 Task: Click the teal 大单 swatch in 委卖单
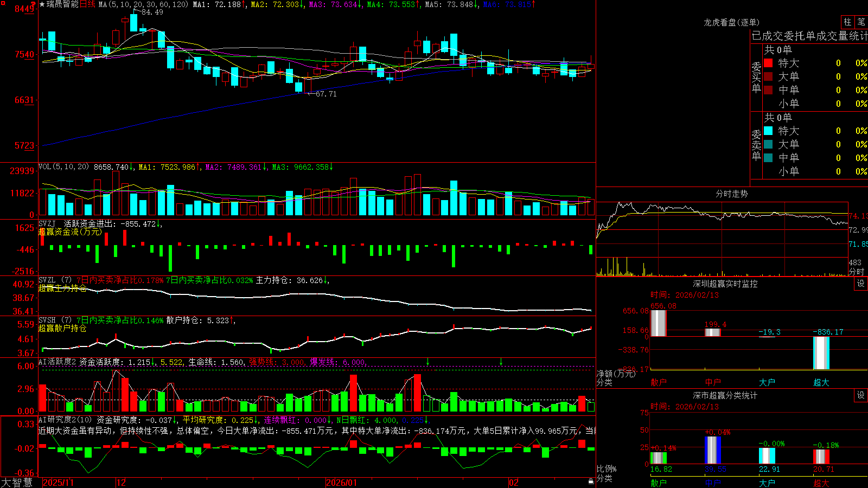point(768,144)
